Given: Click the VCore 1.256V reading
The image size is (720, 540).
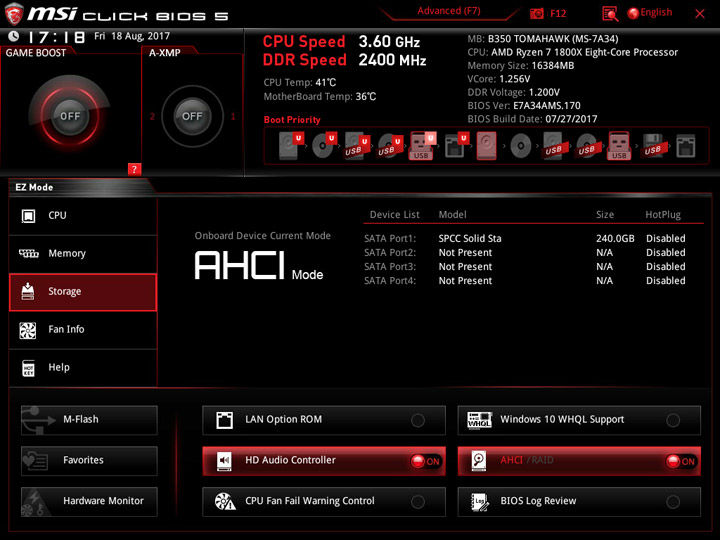Looking at the screenshot, I should pos(499,79).
